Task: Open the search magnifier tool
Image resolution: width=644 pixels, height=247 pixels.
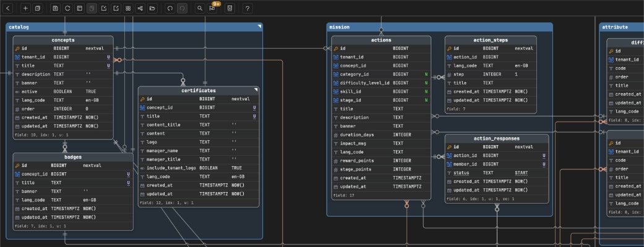Action: (x=200, y=8)
